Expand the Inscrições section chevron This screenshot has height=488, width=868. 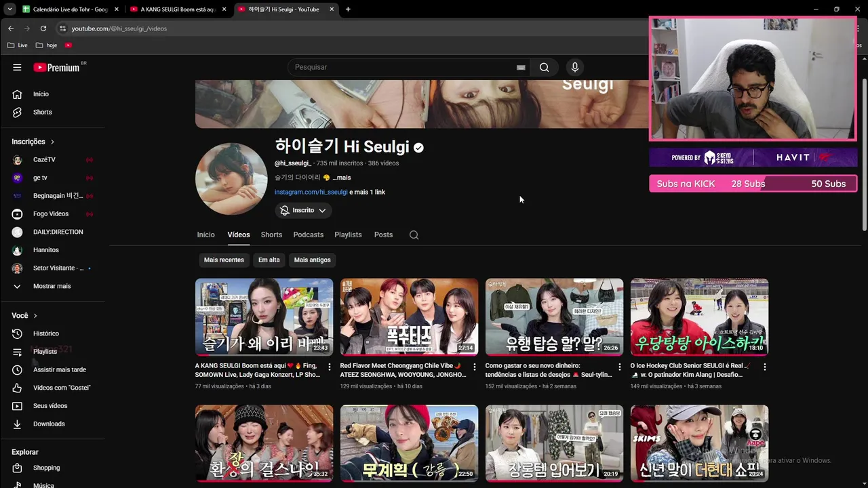pos(52,142)
